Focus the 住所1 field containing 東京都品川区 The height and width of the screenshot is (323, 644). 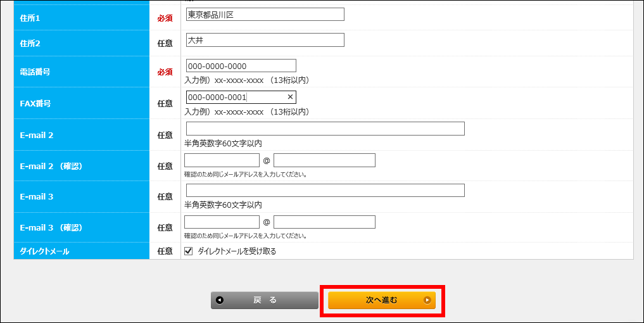pos(265,15)
